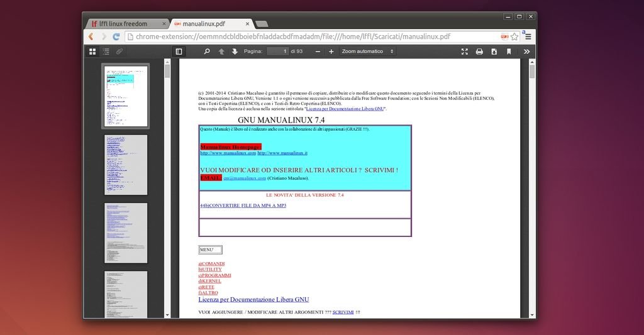Screen dimensions: 644x335
Task: Reload the current page
Action: [116, 36]
